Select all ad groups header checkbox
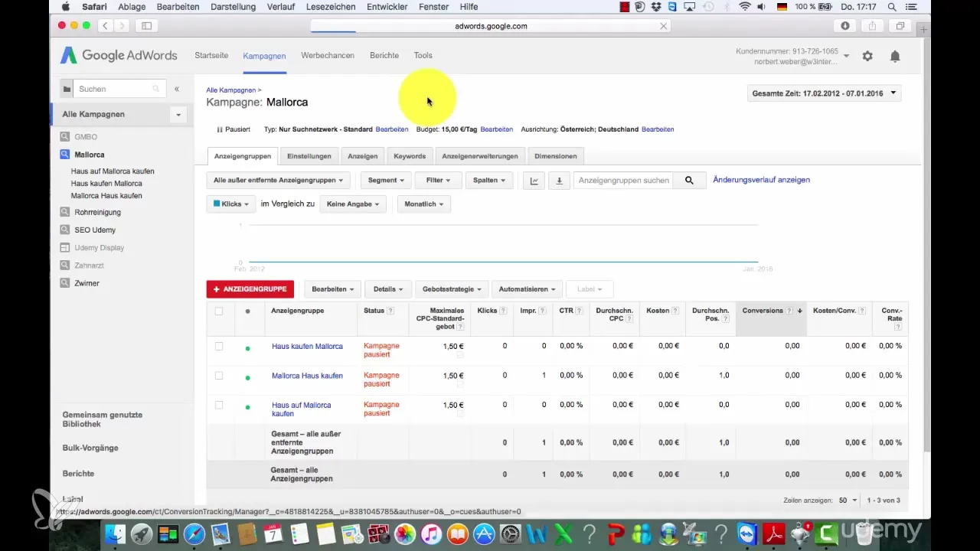 tap(219, 311)
